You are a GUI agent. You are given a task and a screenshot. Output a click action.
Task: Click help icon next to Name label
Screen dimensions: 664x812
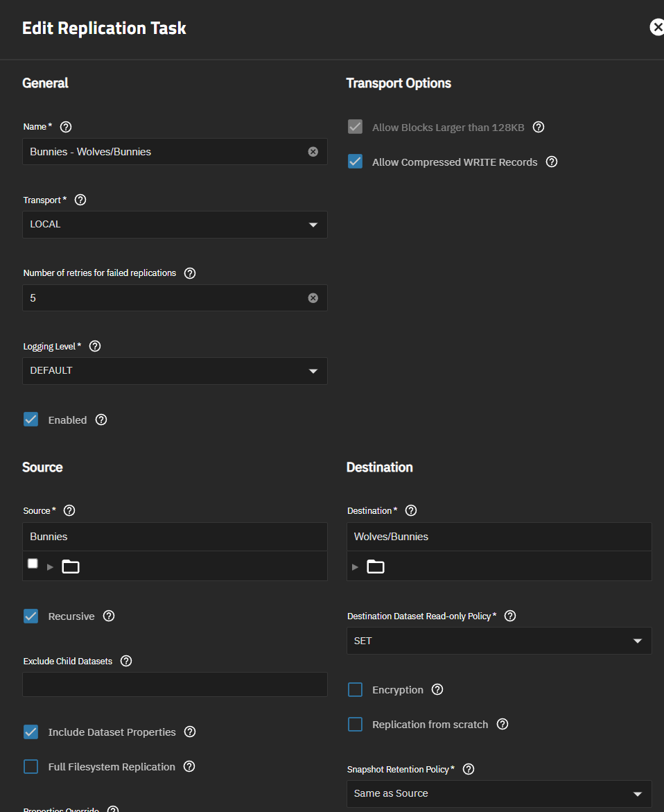point(66,127)
